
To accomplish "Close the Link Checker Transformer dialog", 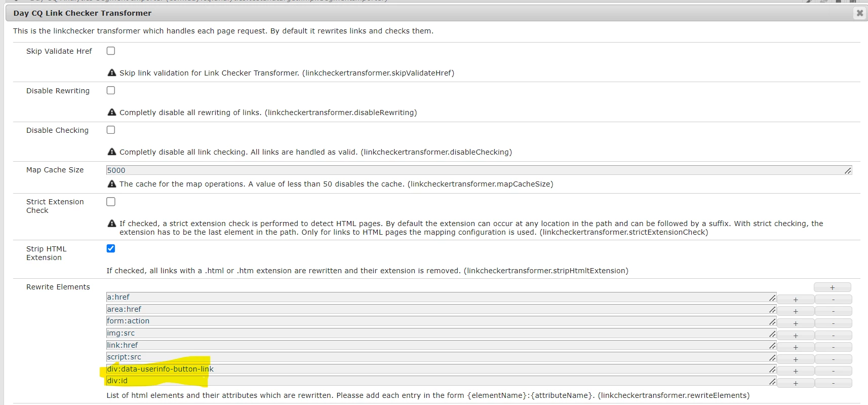I will tap(859, 13).
